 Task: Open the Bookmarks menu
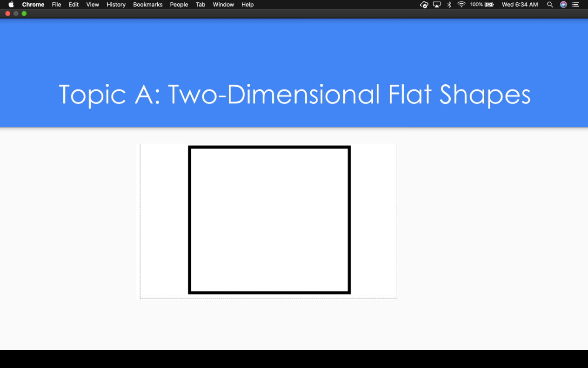(147, 5)
